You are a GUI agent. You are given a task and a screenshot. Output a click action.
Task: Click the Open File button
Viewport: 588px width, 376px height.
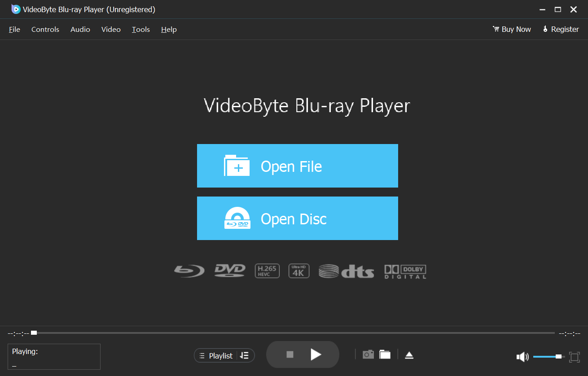coord(297,166)
